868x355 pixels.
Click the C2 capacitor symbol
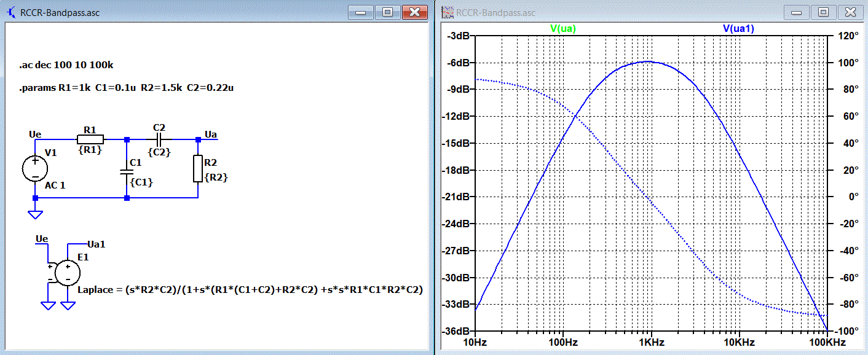coord(159,139)
